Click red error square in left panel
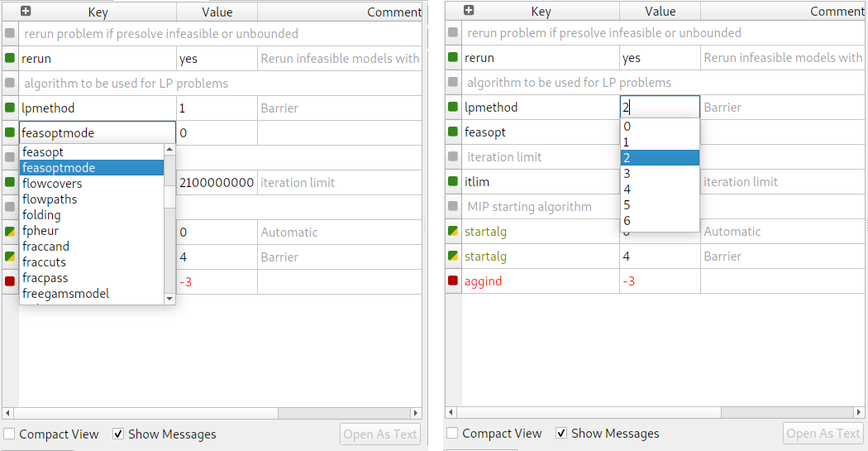 (10, 282)
